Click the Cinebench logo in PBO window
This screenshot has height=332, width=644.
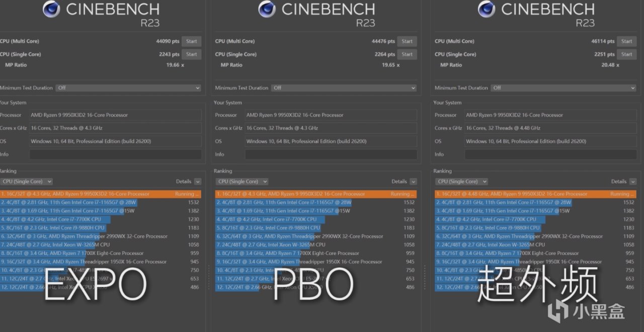tap(266, 9)
